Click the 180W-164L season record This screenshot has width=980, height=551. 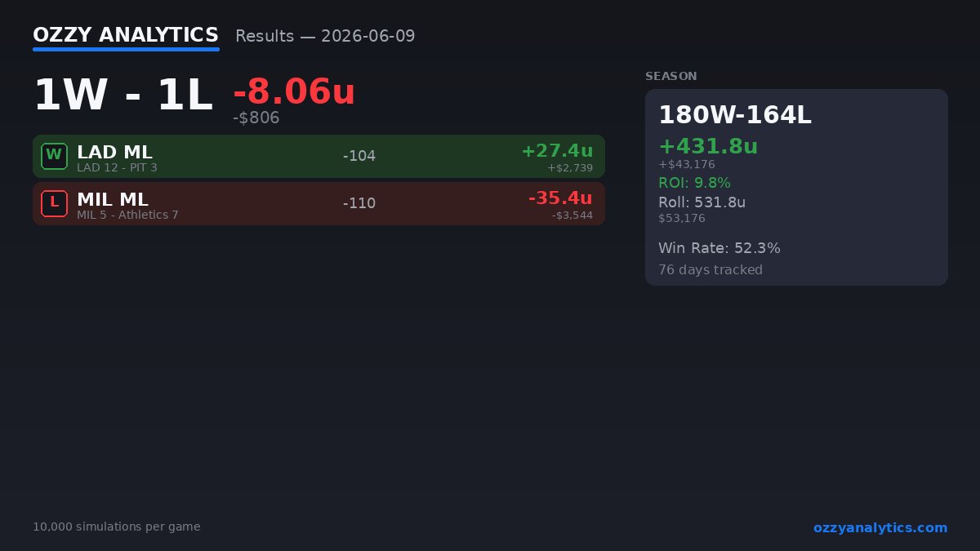735,115
